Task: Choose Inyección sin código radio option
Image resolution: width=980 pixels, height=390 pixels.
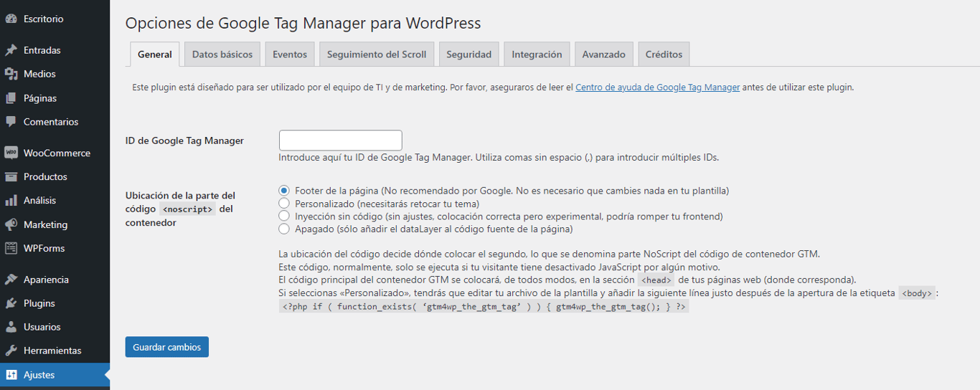Action: pyautogui.click(x=284, y=216)
